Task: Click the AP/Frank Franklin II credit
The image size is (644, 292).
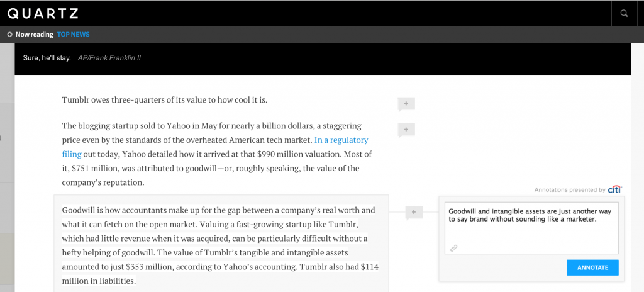Action: [x=109, y=58]
